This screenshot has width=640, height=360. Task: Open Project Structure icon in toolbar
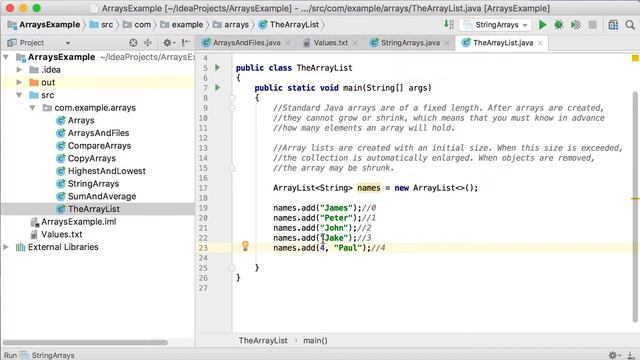point(613,25)
